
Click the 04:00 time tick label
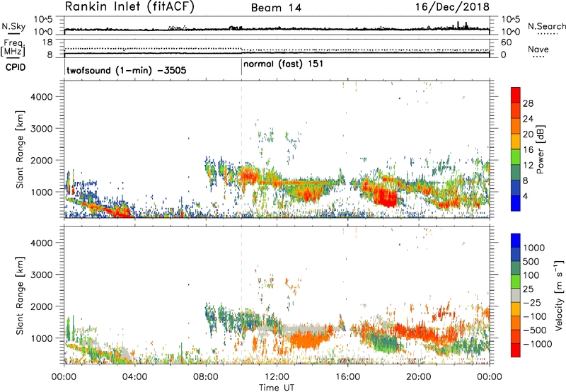134,377
